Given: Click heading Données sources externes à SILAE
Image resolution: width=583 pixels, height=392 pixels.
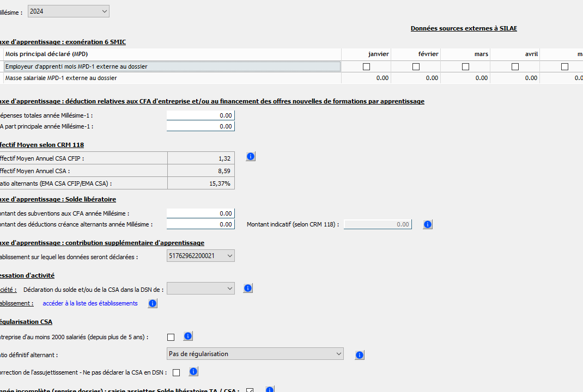Looking at the screenshot, I should tap(464, 29).
